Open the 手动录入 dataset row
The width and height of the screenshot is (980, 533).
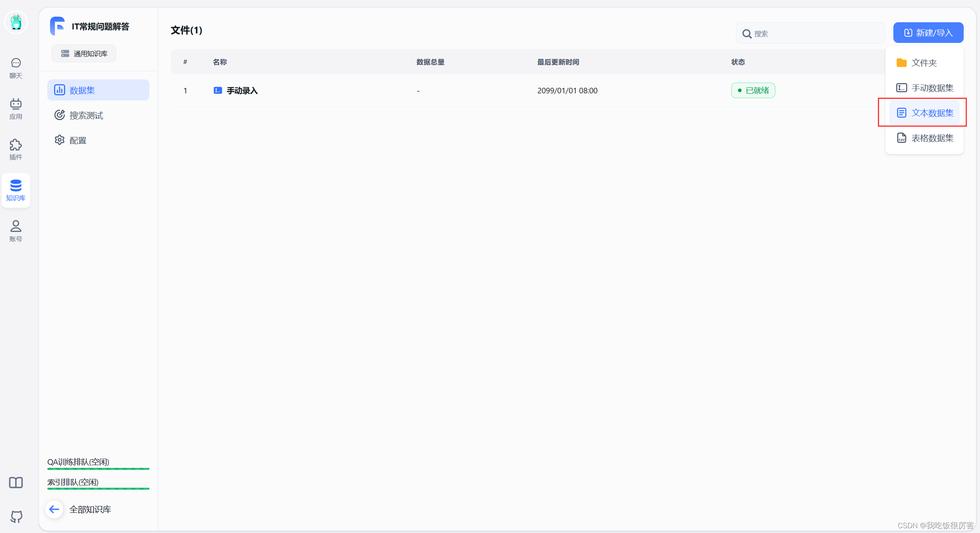click(x=242, y=91)
